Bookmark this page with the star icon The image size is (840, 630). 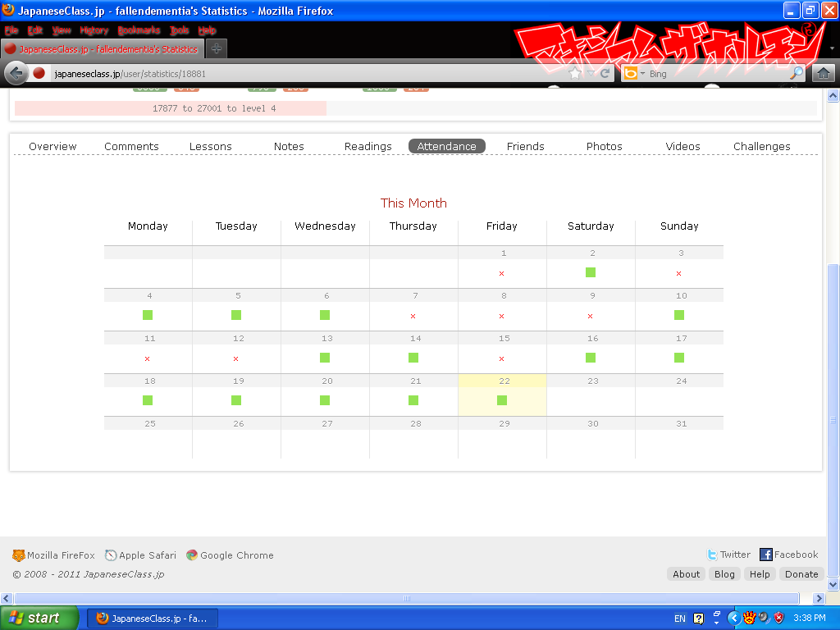576,74
